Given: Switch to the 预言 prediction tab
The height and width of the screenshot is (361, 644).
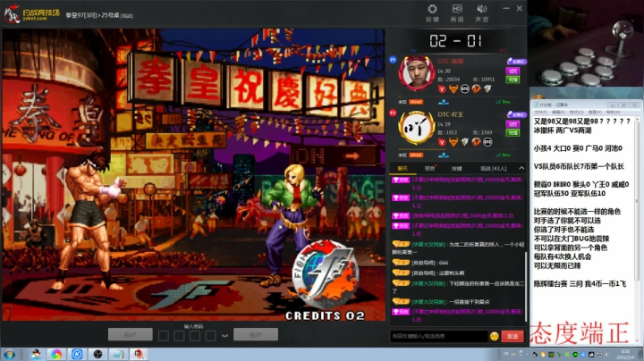Looking at the screenshot, I should pyautogui.click(x=429, y=168).
